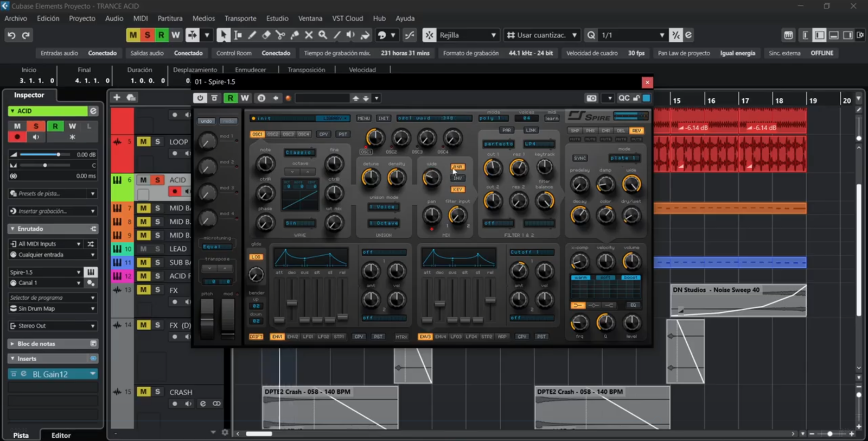Mute the LOOP track
This screenshot has width=868, height=441.
pos(143,142)
